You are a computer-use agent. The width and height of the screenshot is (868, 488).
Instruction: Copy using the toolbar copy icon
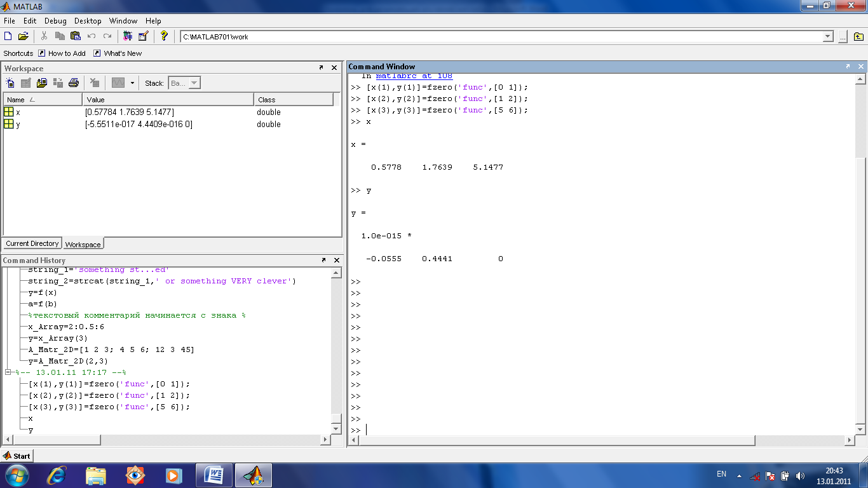(x=60, y=36)
